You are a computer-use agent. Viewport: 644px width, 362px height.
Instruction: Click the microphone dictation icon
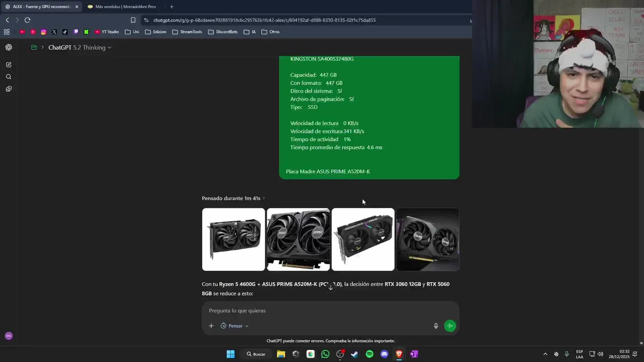(x=436, y=326)
